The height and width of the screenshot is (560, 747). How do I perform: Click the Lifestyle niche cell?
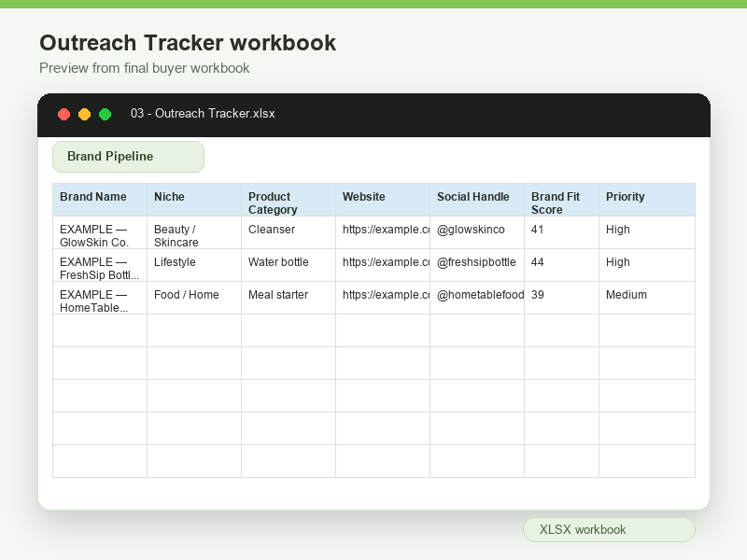click(x=194, y=265)
